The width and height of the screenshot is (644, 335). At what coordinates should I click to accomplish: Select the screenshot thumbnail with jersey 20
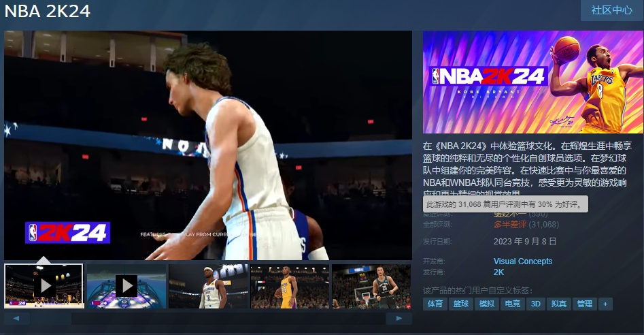[x=371, y=286]
